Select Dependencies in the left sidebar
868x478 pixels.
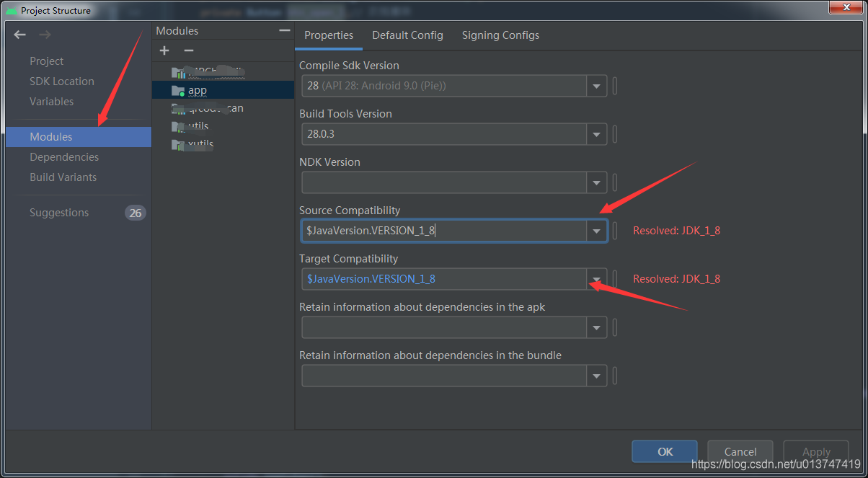[x=64, y=156]
